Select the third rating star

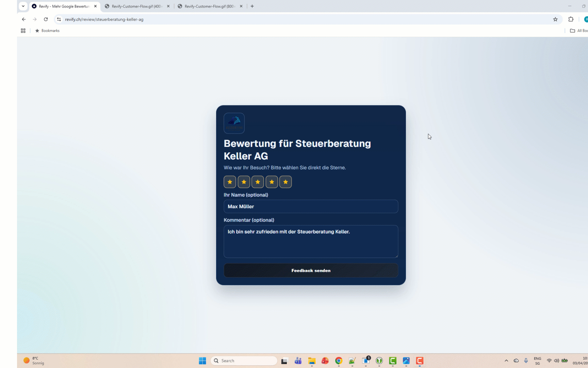click(258, 182)
